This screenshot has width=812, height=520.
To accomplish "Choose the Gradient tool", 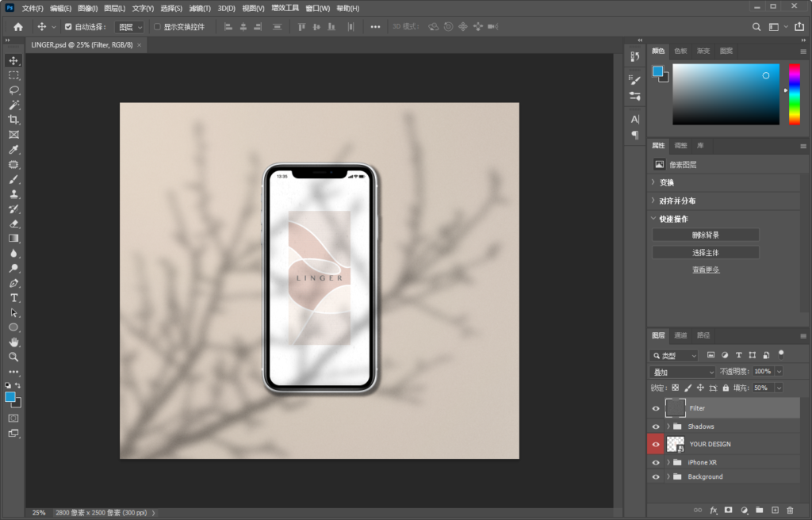I will coord(13,239).
